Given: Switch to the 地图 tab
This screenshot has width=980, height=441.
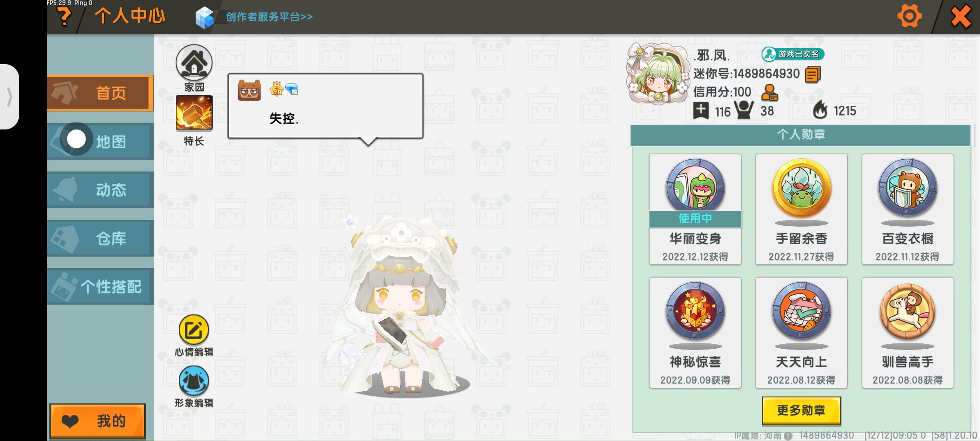Looking at the screenshot, I should click(x=100, y=142).
